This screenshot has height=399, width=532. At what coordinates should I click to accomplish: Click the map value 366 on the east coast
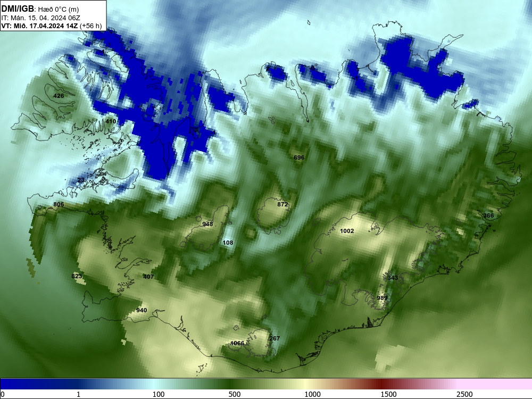pyautogui.click(x=488, y=215)
